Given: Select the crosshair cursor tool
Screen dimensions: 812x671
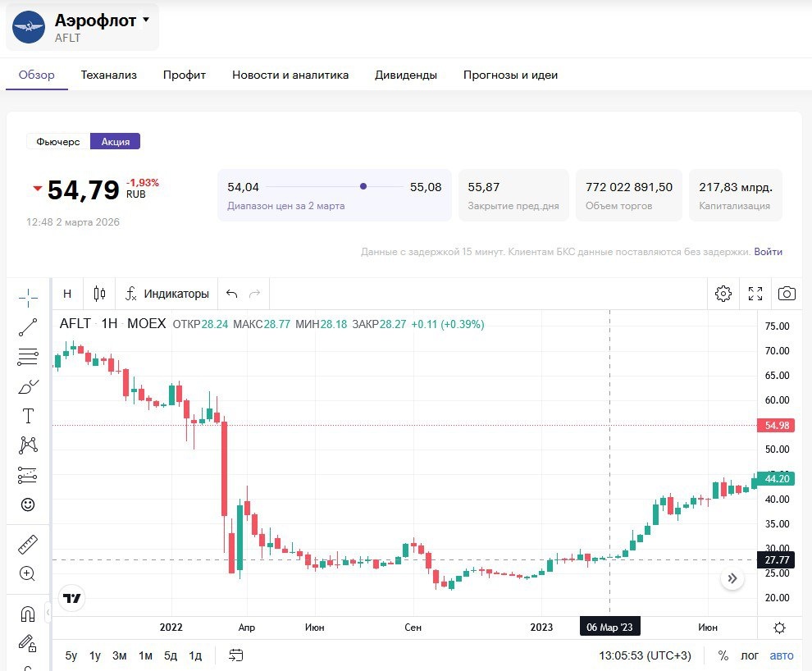Looking at the screenshot, I should 28,297.
